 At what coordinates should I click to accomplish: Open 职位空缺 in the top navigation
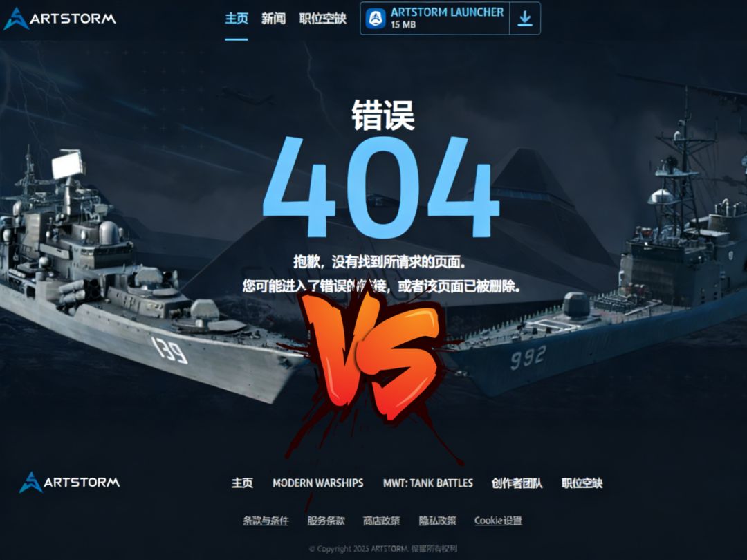coord(322,19)
